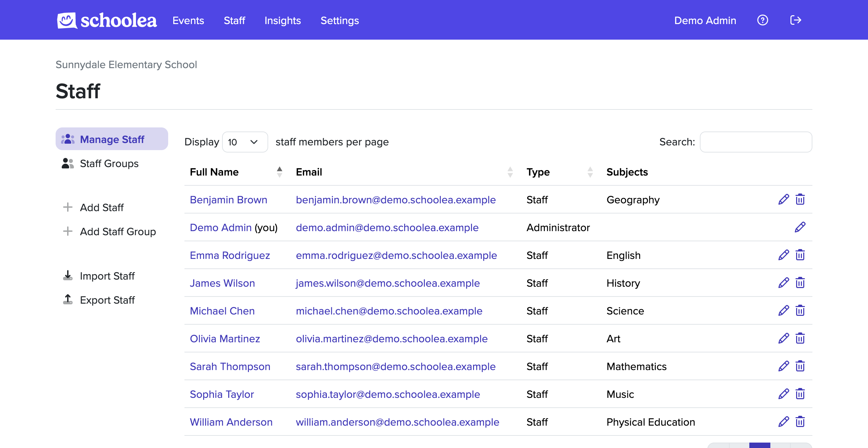Screen dimensions: 868x448
Task: Select the Manage Staff sidebar icon
Action: click(x=67, y=139)
